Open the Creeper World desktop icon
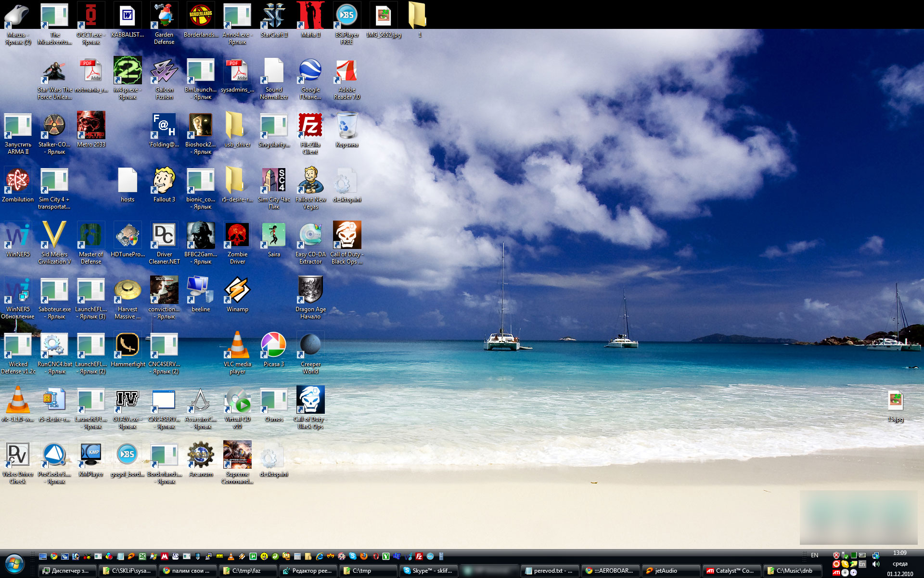Screen dimensions: 924x578 click(x=310, y=353)
